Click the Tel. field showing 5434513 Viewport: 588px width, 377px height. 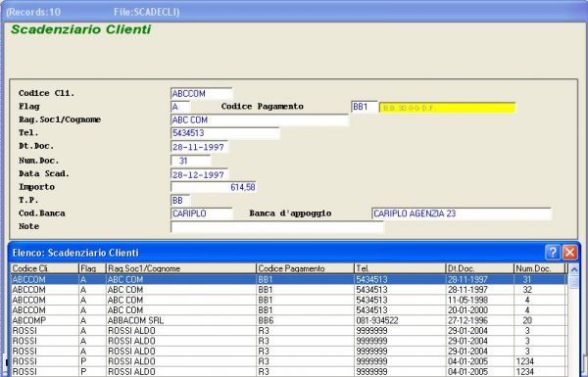click(x=225, y=133)
